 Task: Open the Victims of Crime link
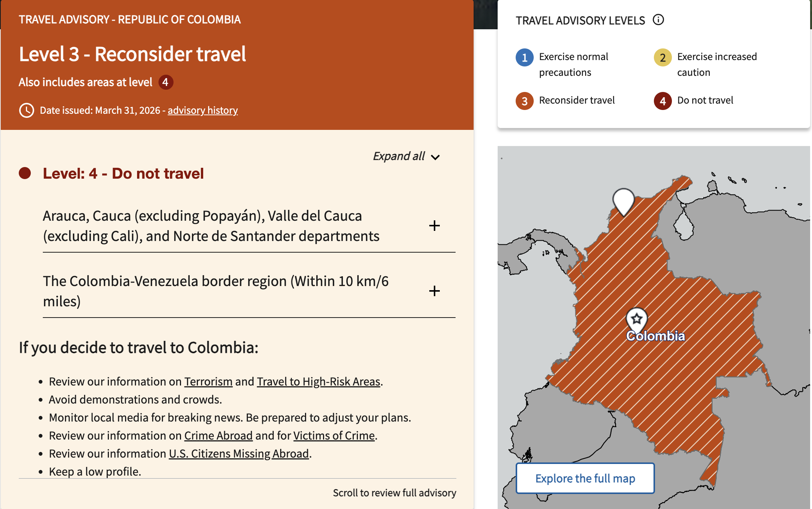pos(334,435)
